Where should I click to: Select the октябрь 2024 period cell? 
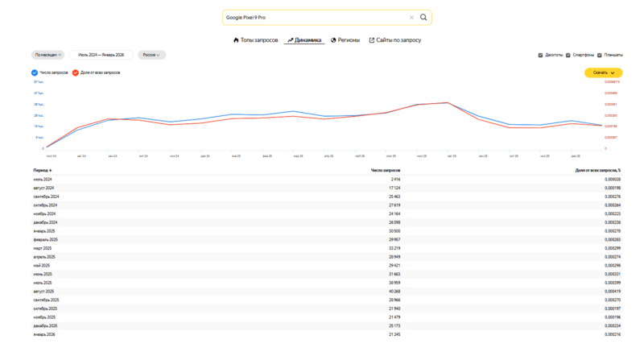point(45,205)
